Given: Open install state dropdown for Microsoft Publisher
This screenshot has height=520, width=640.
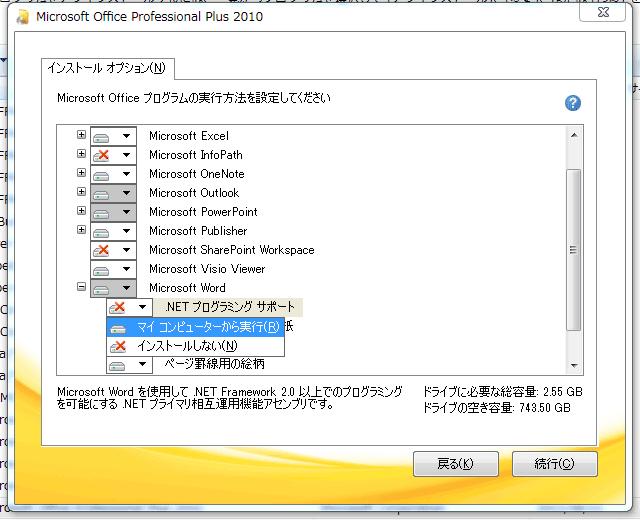Looking at the screenshot, I should tap(113, 231).
